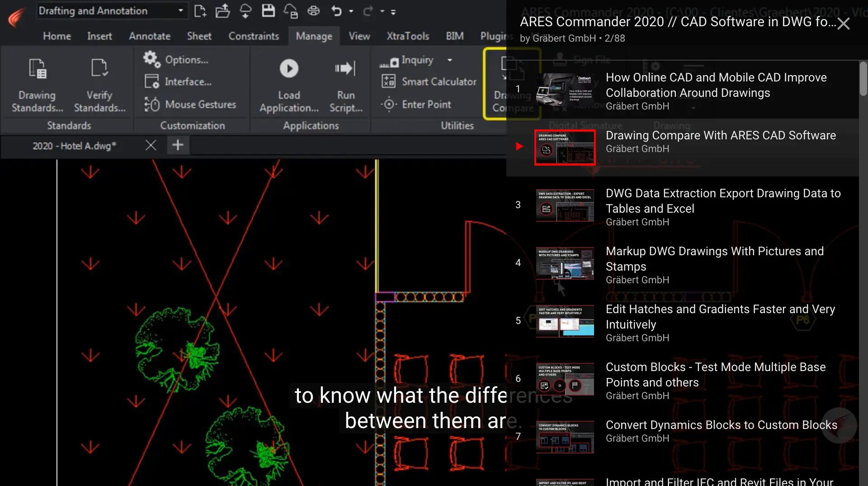Expand the Inquiry dropdown arrow
The height and width of the screenshot is (486, 868).
point(450,60)
